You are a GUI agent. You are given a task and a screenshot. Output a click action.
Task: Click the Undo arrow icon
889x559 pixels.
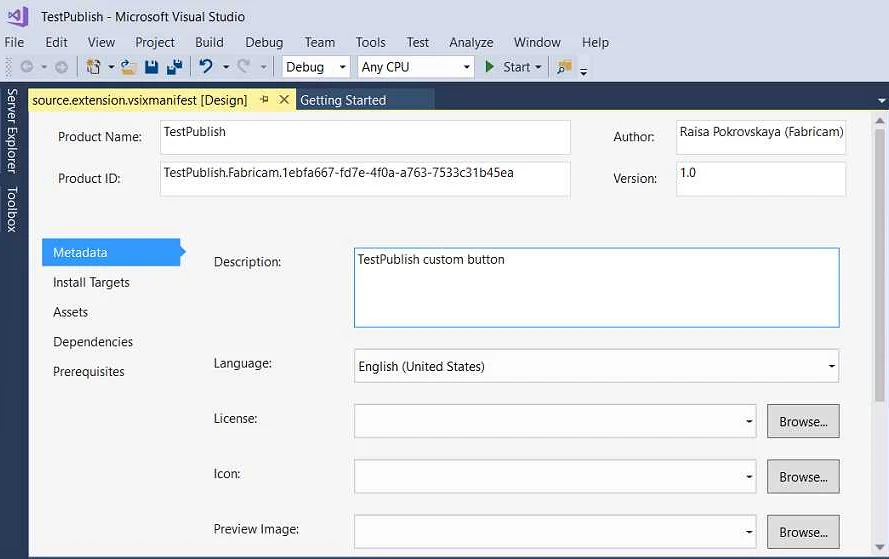(206, 67)
